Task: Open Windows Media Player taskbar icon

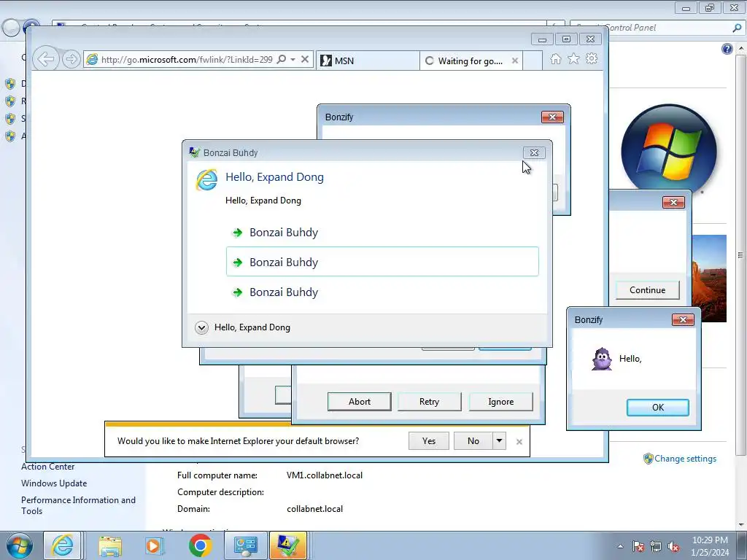Action: (x=154, y=545)
